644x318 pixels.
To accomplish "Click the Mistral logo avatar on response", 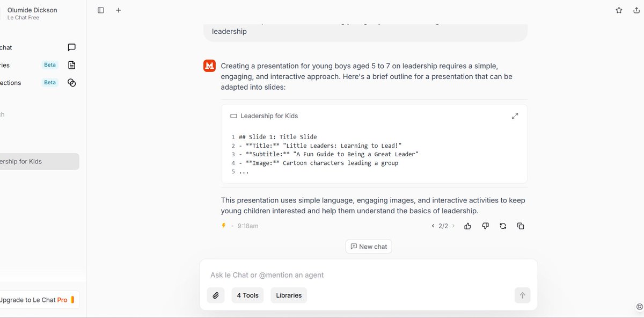I will 209,66.
